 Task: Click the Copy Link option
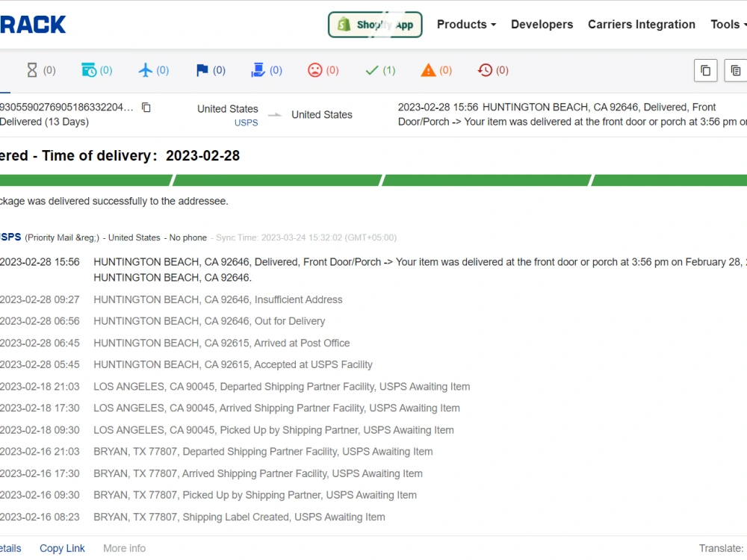click(62, 548)
